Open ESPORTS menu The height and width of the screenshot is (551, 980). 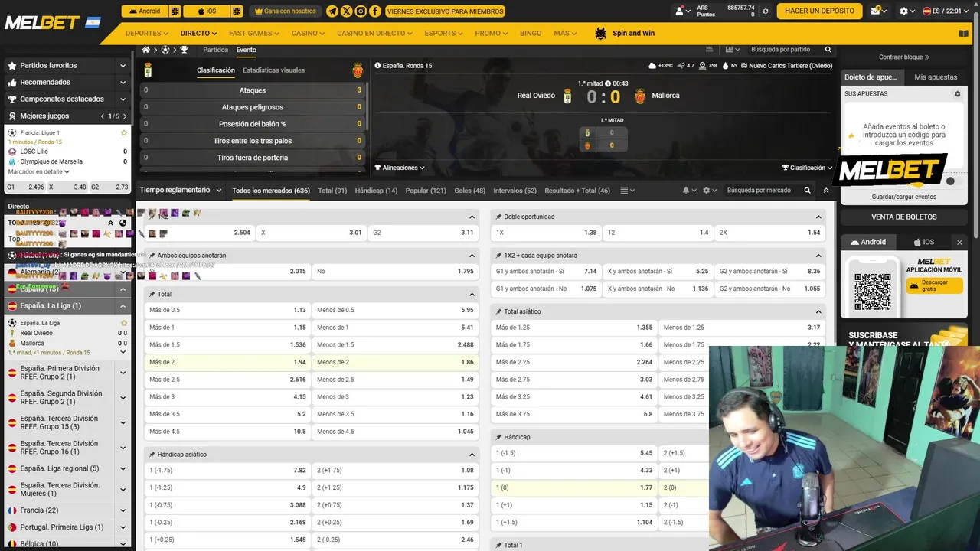click(443, 34)
